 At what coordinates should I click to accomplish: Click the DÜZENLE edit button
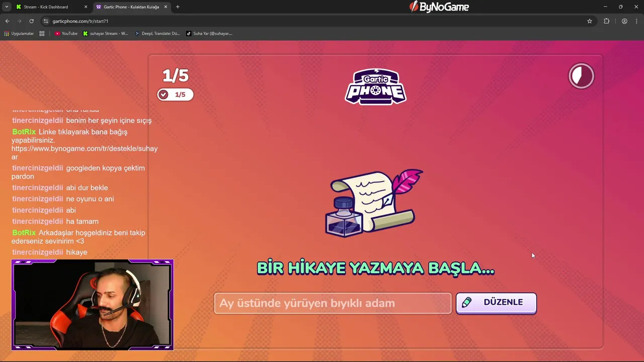[x=496, y=303]
